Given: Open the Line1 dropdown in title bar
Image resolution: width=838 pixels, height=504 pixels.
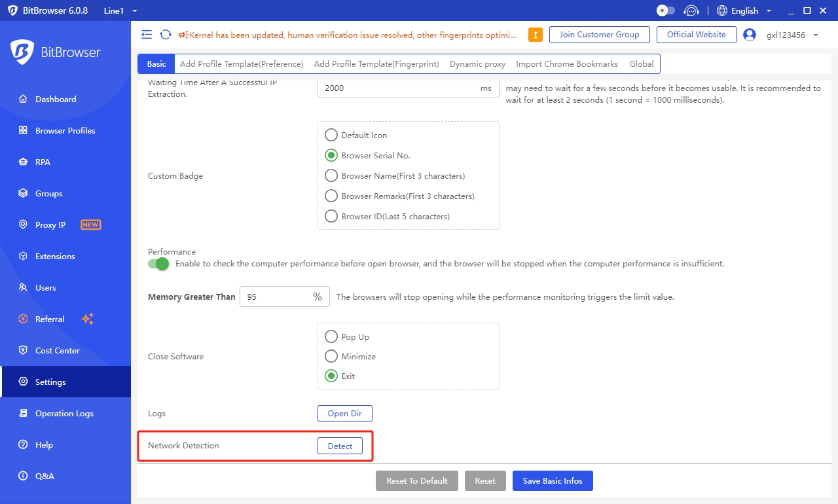Looking at the screenshot, I should tap(120, 10).
